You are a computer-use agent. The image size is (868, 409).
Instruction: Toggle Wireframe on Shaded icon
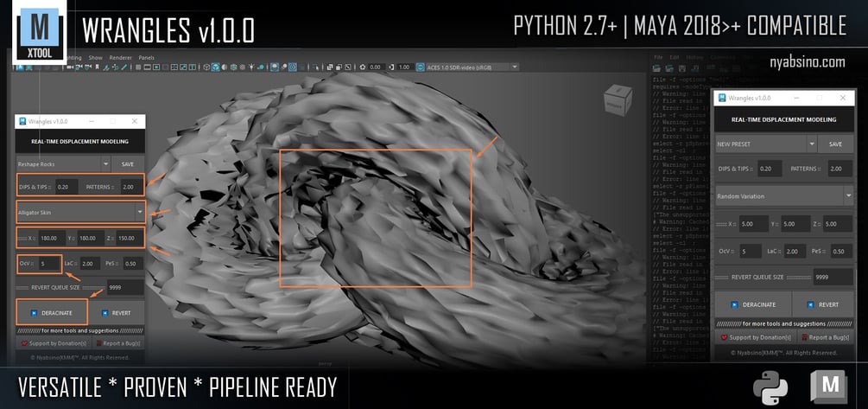tap(233, 67)
